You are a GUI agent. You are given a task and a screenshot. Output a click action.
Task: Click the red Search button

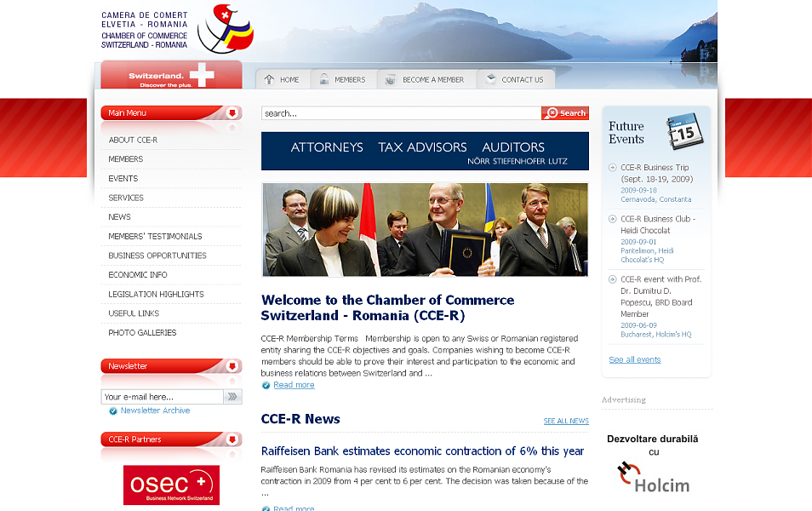point(565,113)
